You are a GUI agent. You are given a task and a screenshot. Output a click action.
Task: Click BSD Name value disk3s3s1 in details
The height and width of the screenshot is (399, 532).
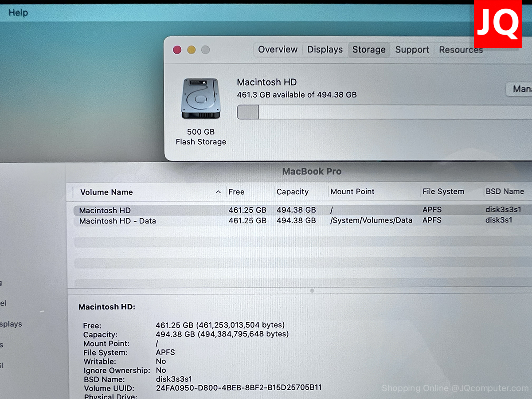(x=174, y=379)
